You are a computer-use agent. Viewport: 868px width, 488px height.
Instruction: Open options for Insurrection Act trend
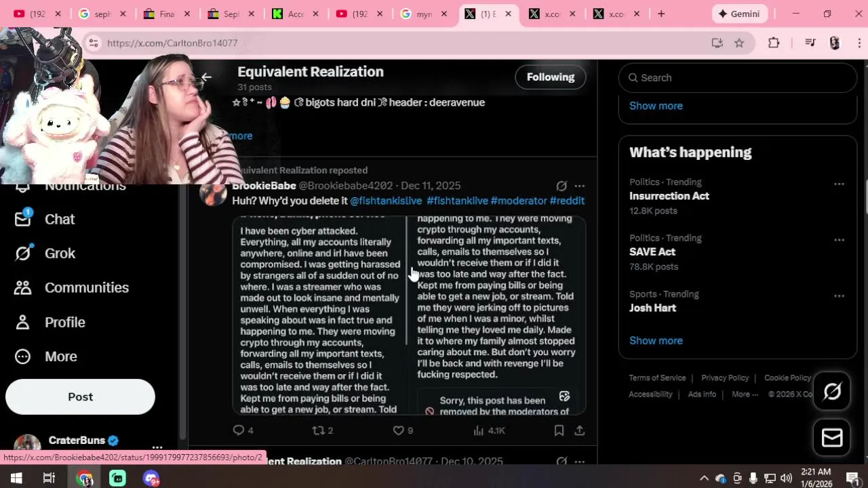click(839, 184)
